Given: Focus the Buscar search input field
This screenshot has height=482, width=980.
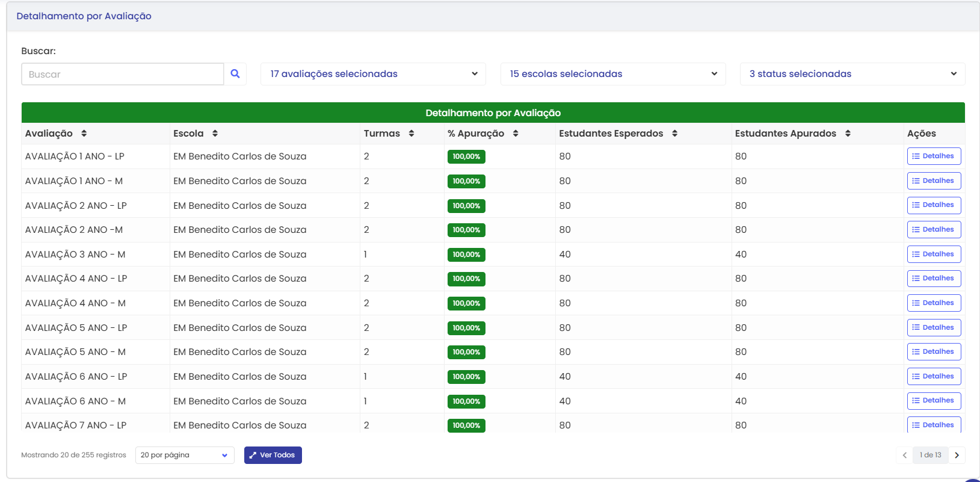Looking at the screenshot, I should point(123,74).
